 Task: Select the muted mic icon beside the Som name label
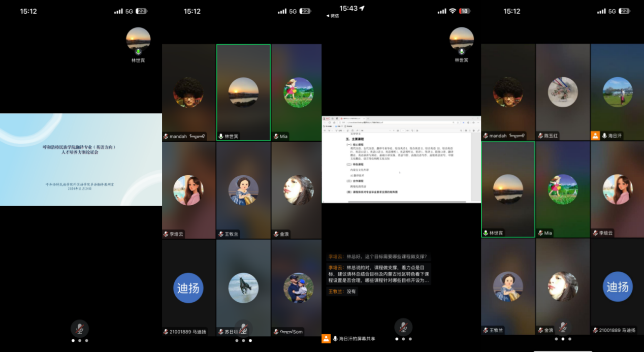[276, 332]
